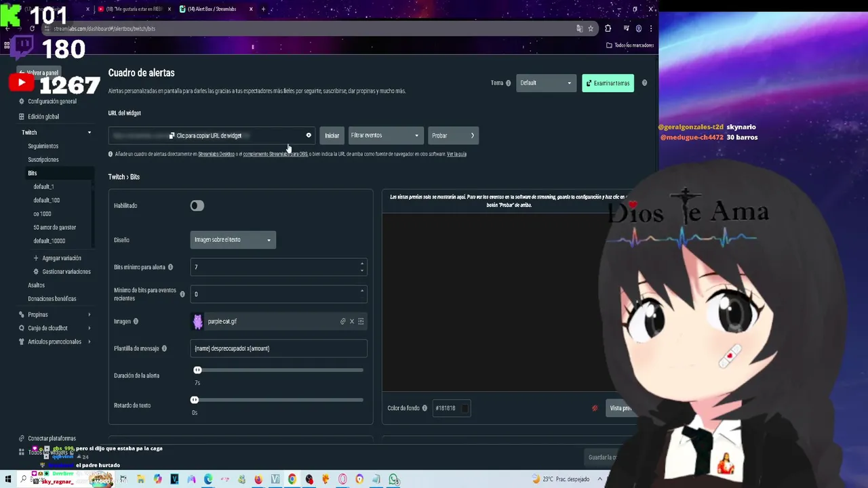Select Bits in the sidebar
868x488 pixels.
(33, 174)
